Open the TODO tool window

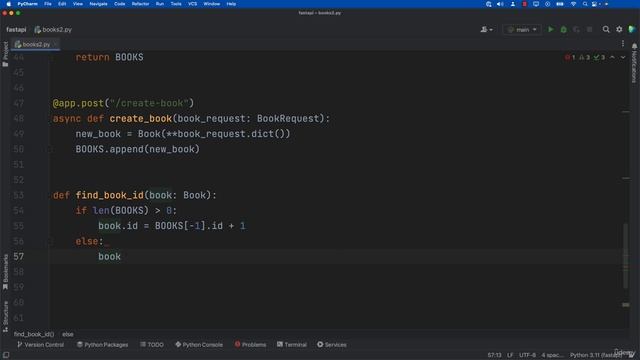(152, 345)
